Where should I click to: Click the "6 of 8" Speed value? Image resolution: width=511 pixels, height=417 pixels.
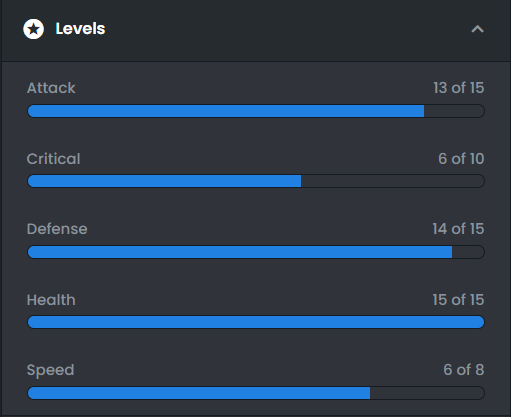pyautogui.click(x=464, y=370)
